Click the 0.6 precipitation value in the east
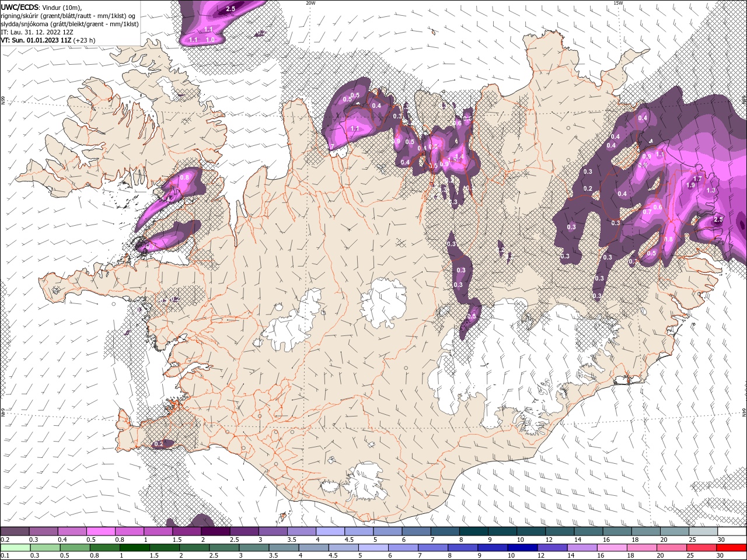747x560 pixels. pyautogui.click(x=658, y=207)
